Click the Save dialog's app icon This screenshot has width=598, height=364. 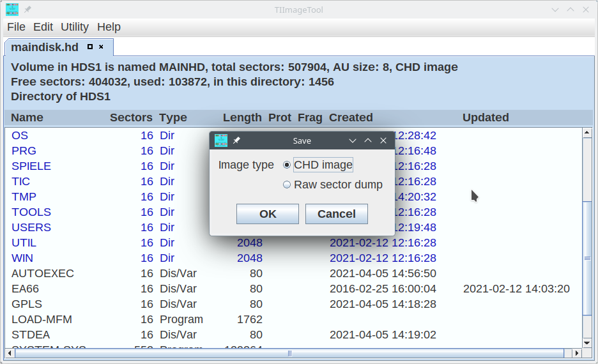coord(221,140)
